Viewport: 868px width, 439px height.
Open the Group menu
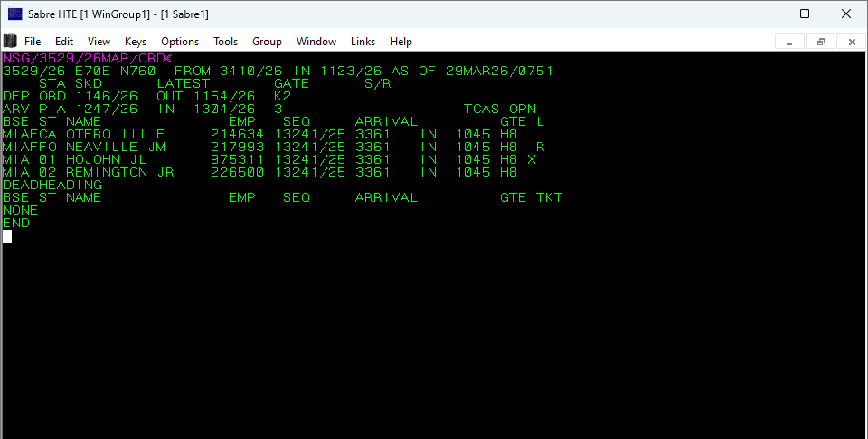(x=267, y=42)
